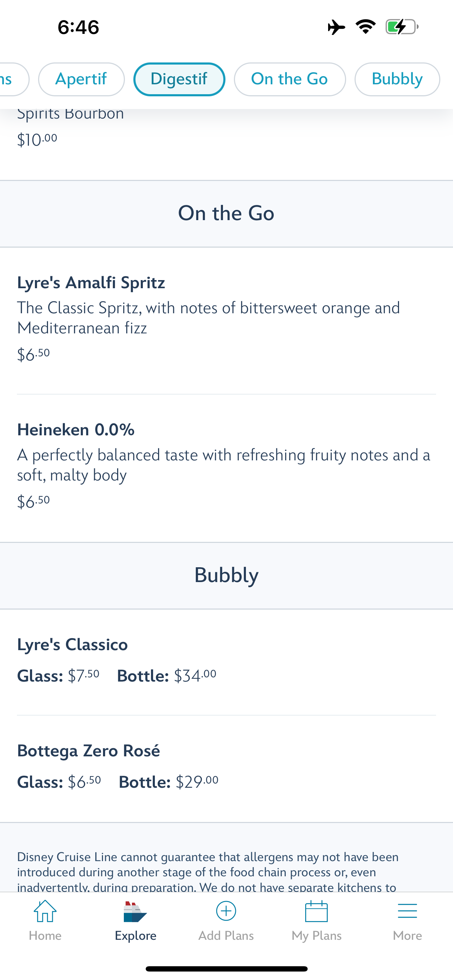This screenshot has width=453, height=980.
Task: Open the Explore ship icon
Action: [135, 912]
